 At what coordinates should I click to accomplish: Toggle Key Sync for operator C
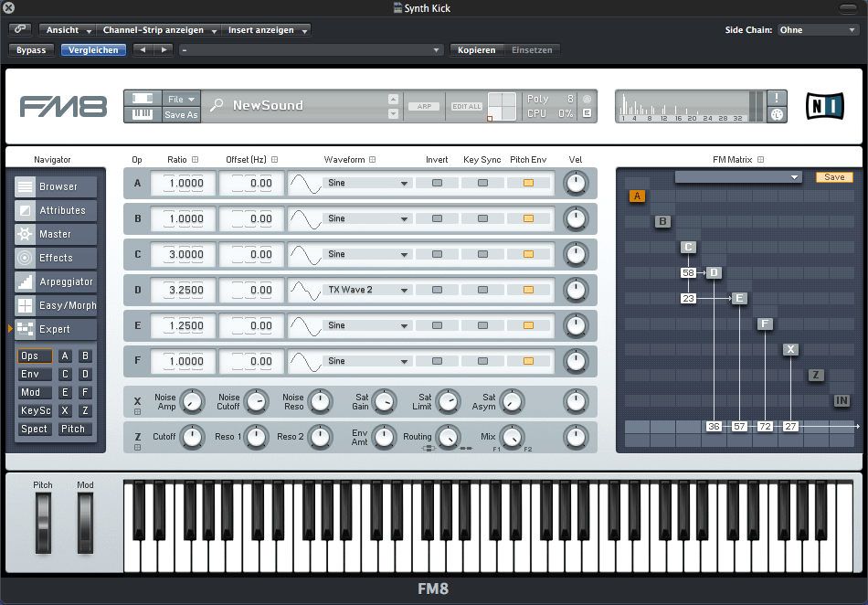click(x=482, y=254)
